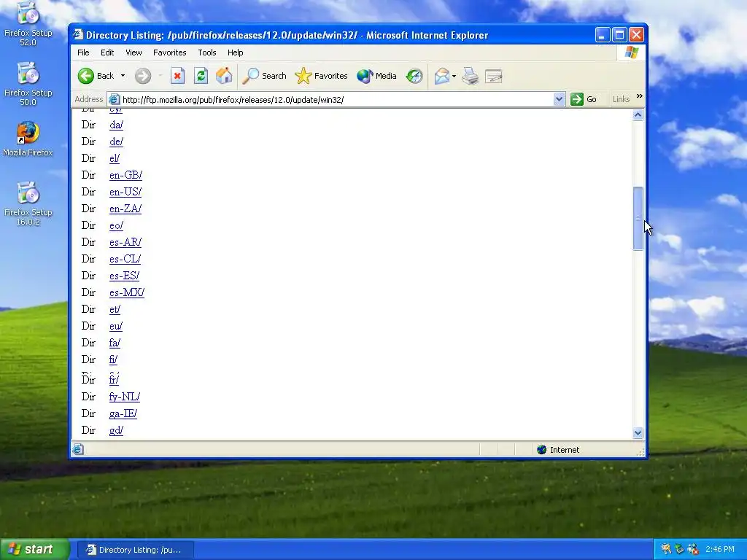This screenshot has width=747, height=560.
Task: Open the Tools menu
Action: (206, 52)
